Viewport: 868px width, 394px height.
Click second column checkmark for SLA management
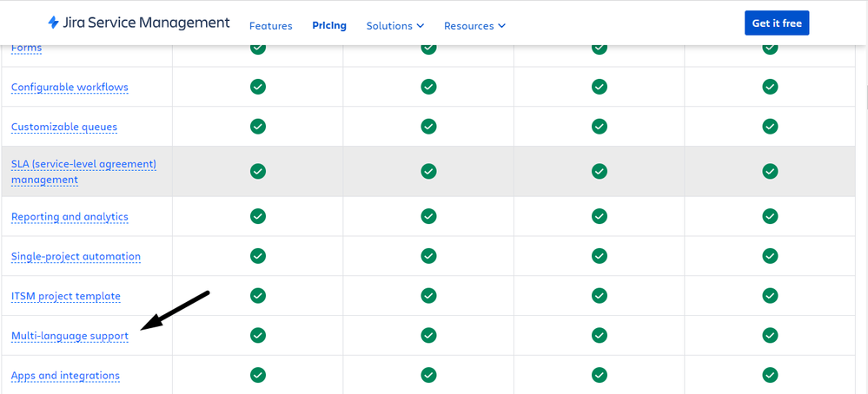click(x=428, y=171)
